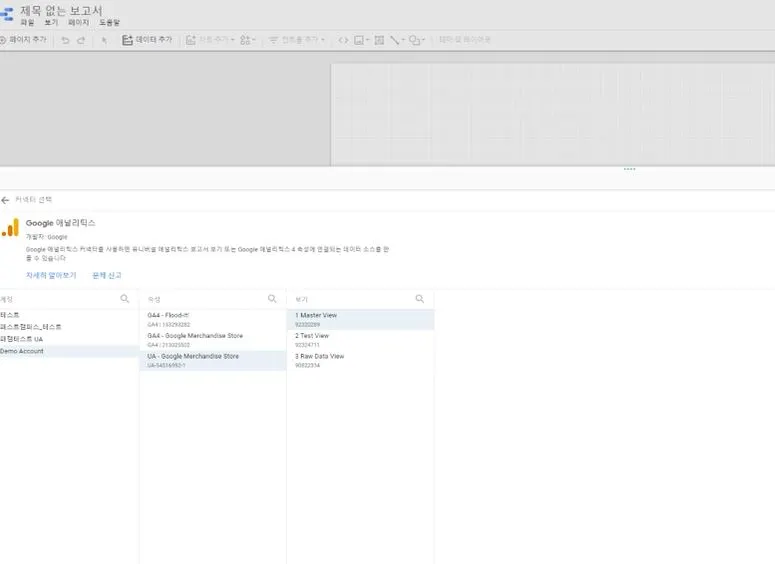Open the line tool dropdown
This screenshot has width=775, height=564.
pyautogui.click(x=397, y=40)
